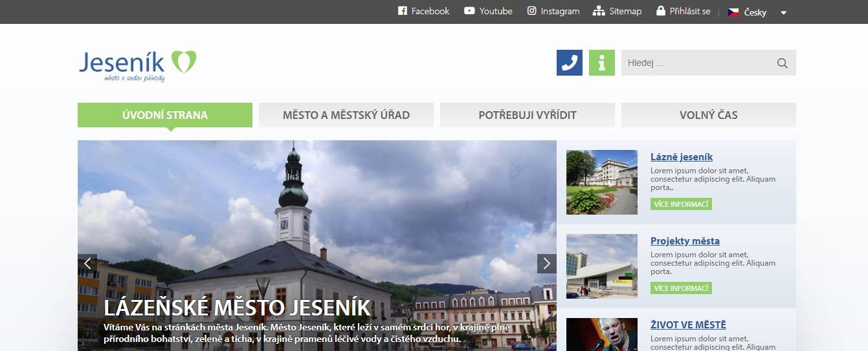Open Potřebuji vyřídit menu
The width and height of the screenshot is (868, 351).
[x=528, y=115]
